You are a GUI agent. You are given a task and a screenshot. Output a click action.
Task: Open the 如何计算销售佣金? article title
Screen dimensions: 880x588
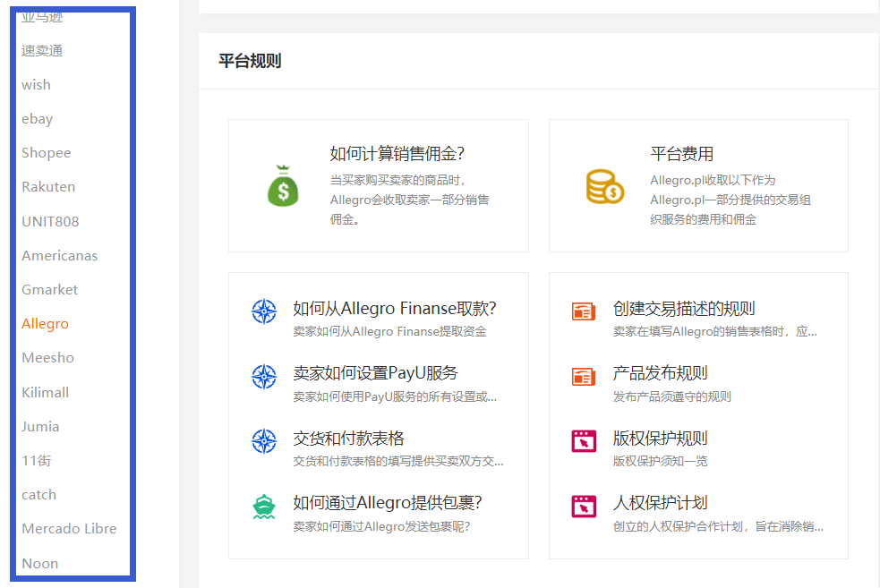(x=397, y=153)
